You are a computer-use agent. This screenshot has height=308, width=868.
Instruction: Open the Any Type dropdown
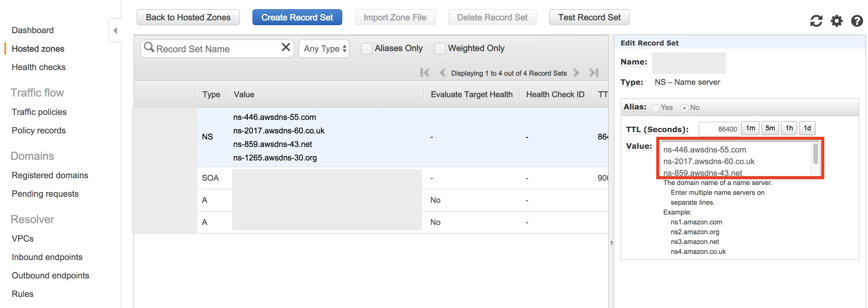pos(324,49)
